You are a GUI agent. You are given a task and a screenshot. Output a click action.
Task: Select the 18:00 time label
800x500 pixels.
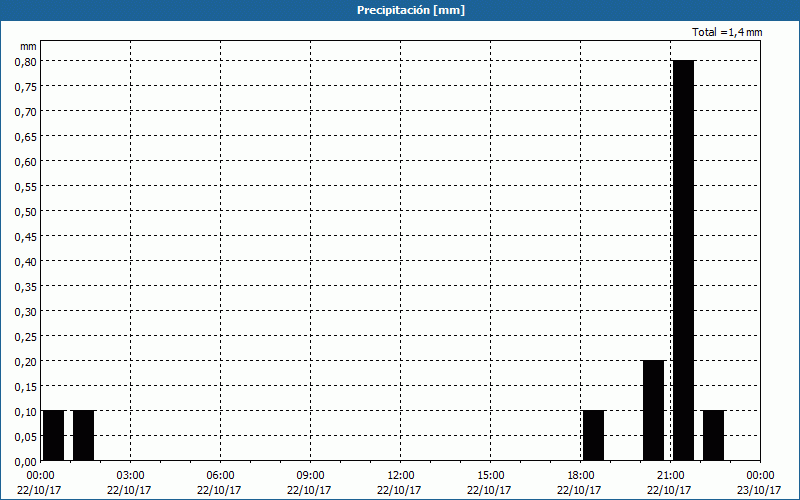[x=581, y=476]
